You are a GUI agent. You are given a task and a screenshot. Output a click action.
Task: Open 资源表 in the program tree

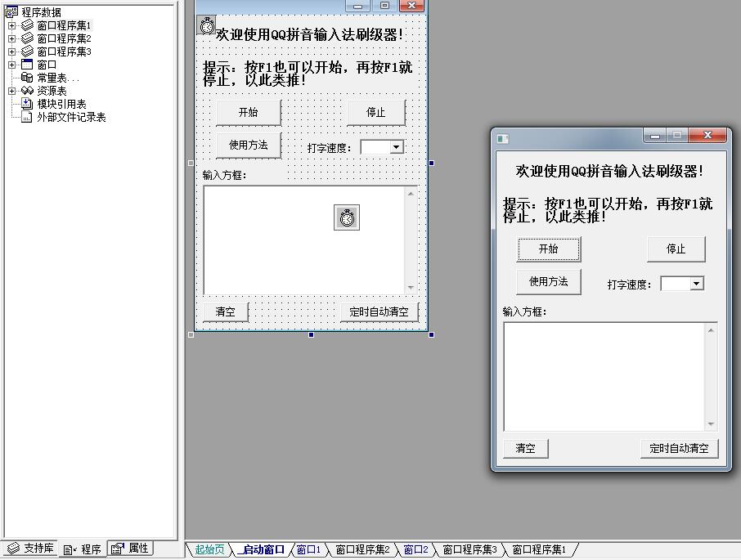[52, 91]
